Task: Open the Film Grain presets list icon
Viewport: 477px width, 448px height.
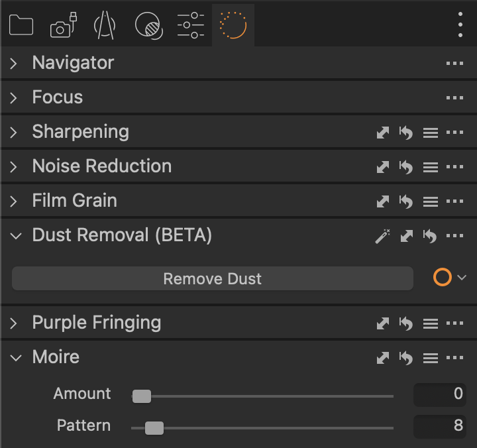Action: pos(431,201)
